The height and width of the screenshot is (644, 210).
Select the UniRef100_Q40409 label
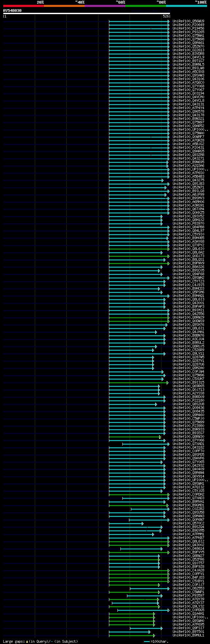pos(188,469)
